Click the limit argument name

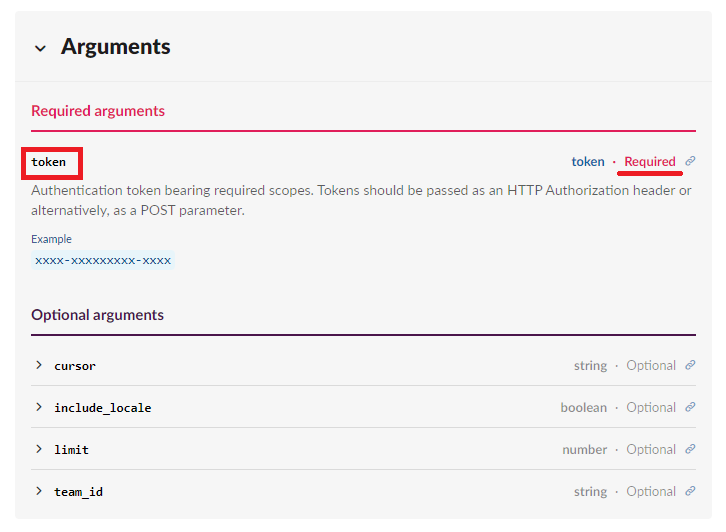point(71,450)
